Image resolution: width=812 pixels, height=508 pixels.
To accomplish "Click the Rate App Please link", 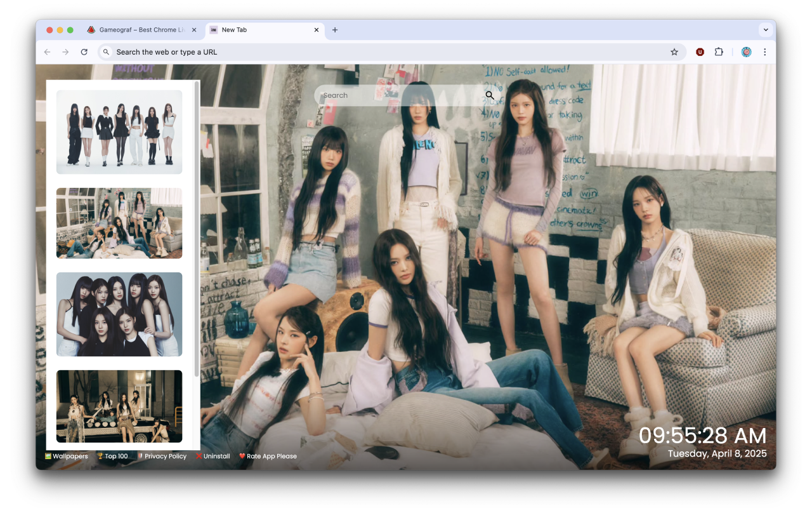I will (x=268, y=456).
